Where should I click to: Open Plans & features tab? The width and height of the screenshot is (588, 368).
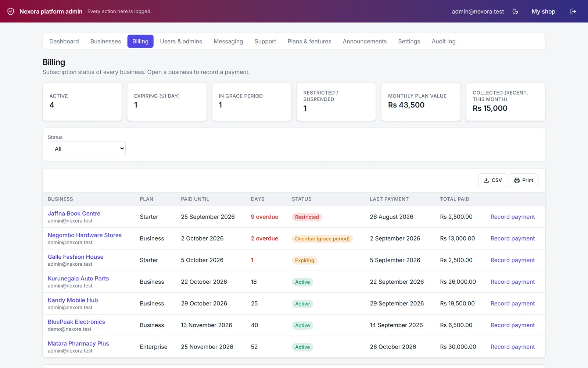pyautogui.click(x=309, y=41)
